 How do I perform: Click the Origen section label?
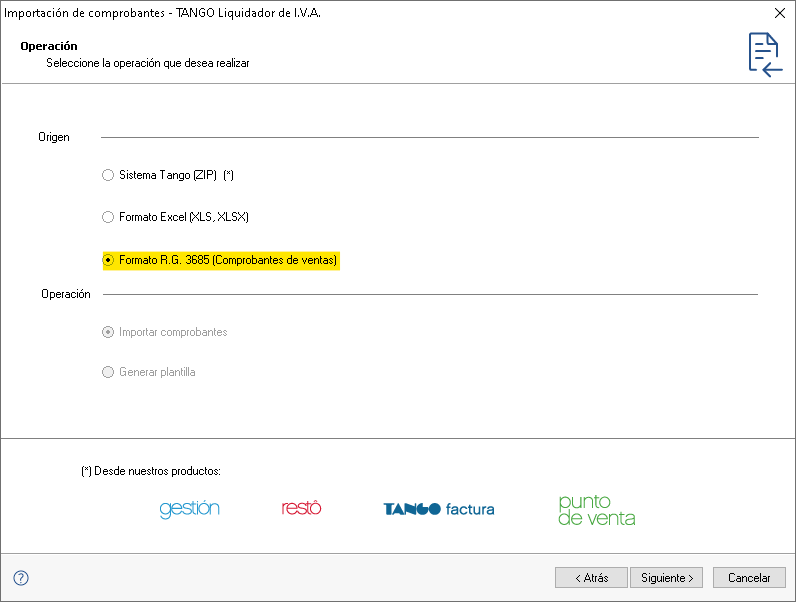click(54, 137)
